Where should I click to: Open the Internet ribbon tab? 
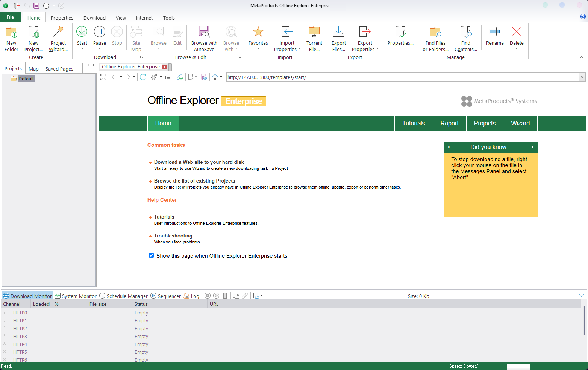(x=144, y=18)
